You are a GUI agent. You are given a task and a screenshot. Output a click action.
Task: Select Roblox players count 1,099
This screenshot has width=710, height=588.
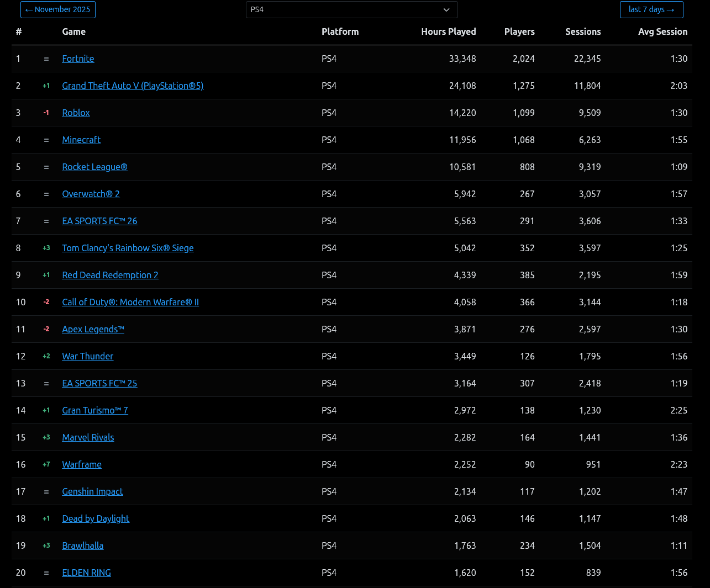click(x=524, y=113)
